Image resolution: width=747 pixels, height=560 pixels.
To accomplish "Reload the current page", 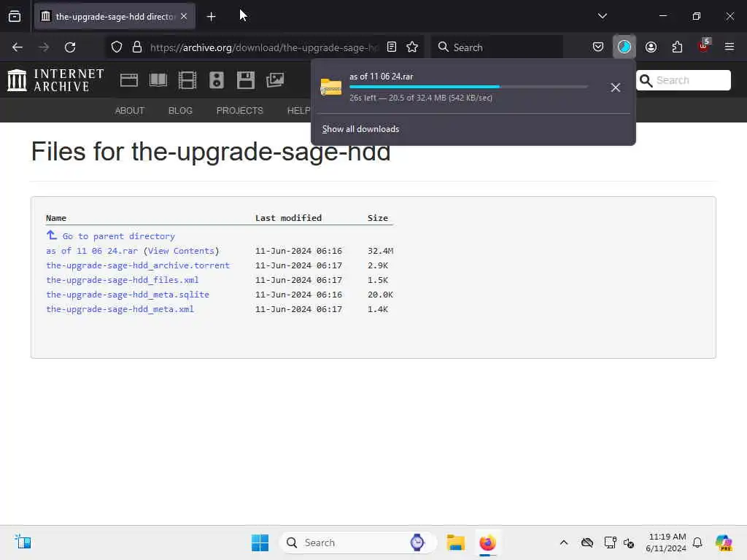I will point(70,47).
